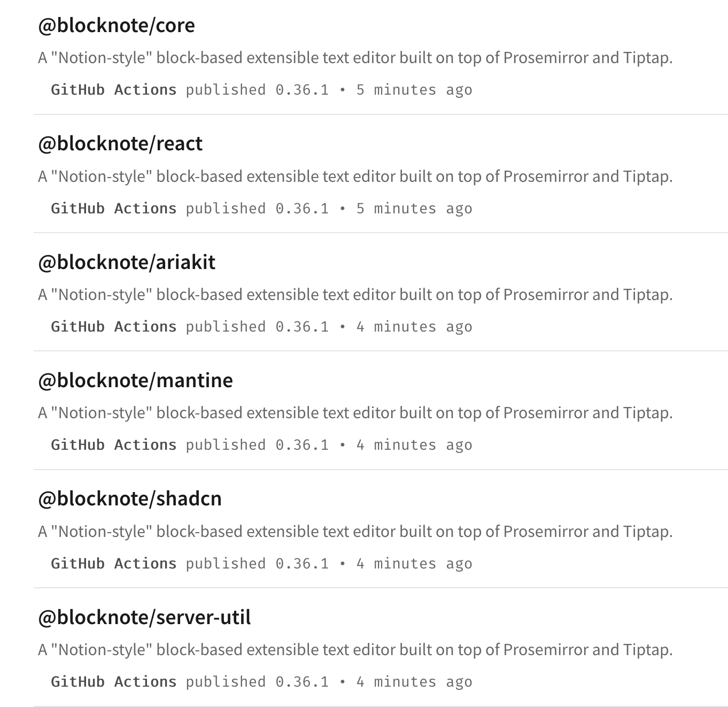Open the @blocknote/shadcn package link
Viewport: 728px width, 707px height.
130,498
